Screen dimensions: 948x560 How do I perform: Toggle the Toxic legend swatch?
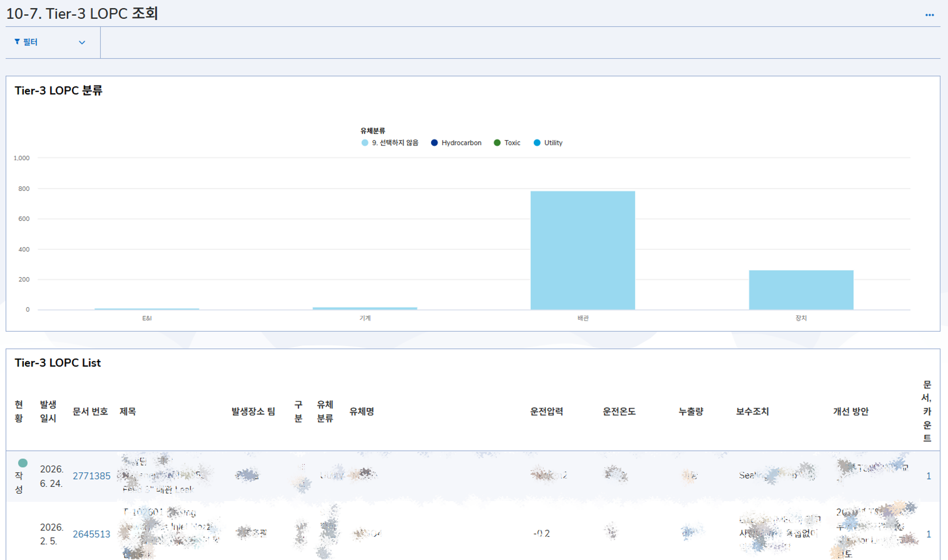click(x=497, y=143)
